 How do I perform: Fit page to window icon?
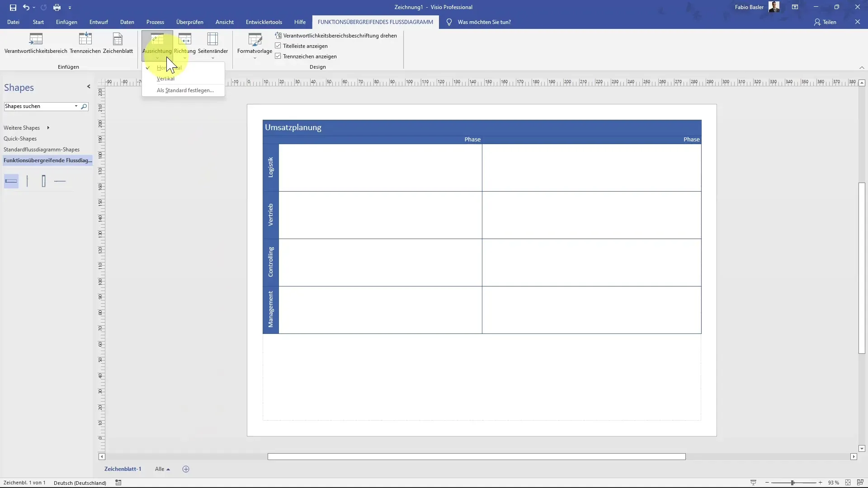pos(848,483)
